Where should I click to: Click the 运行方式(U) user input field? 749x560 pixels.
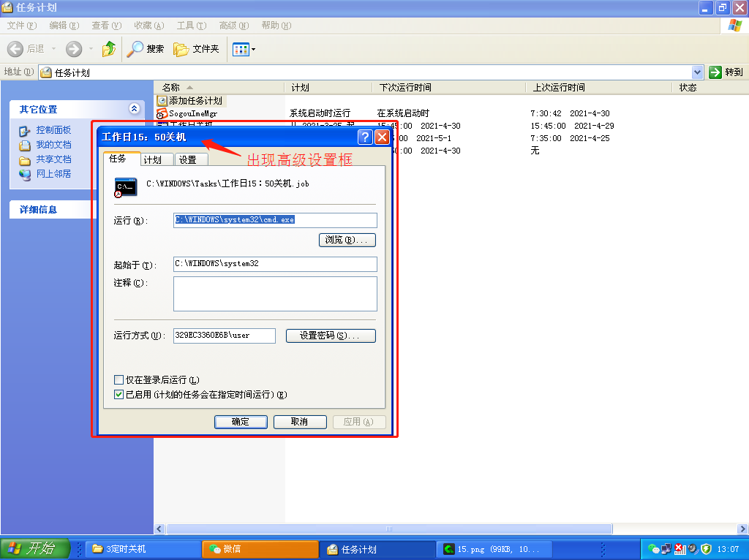[x=225, y=336]
